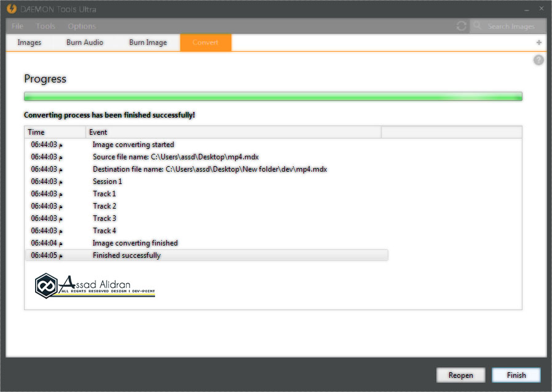Select the 'Finished successfully' log row
This screenshot has width=552, height=392.
(x=207, y=255)
